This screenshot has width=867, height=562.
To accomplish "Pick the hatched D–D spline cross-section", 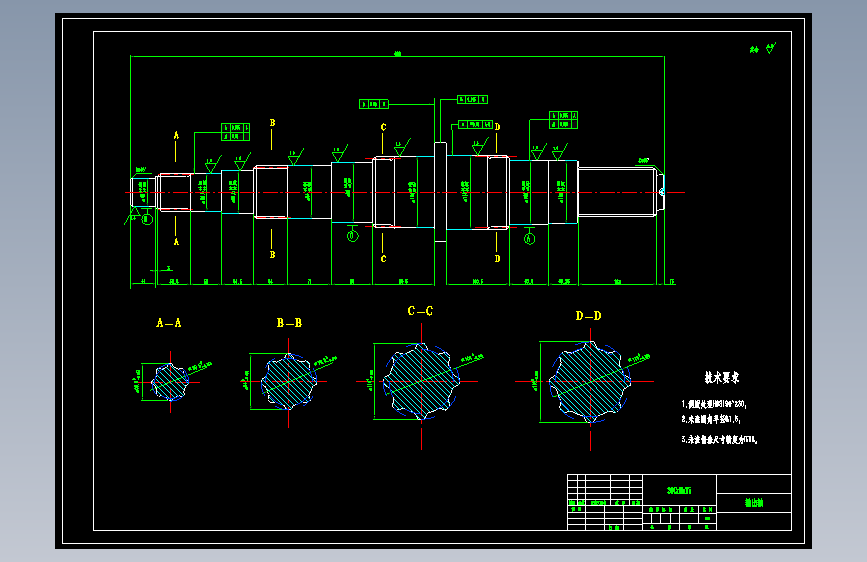I will (590, 382).
